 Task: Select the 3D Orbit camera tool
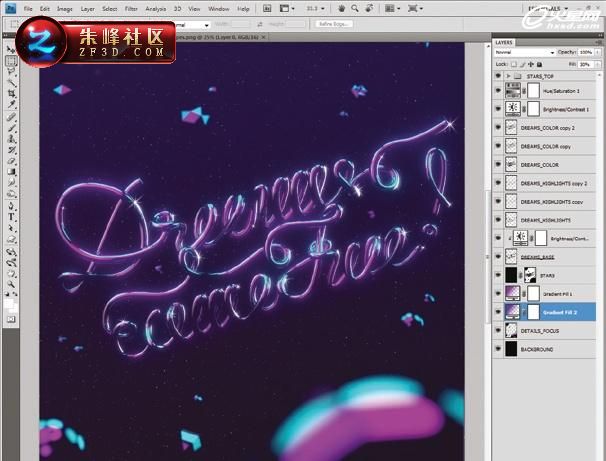[x=11, y=263]
